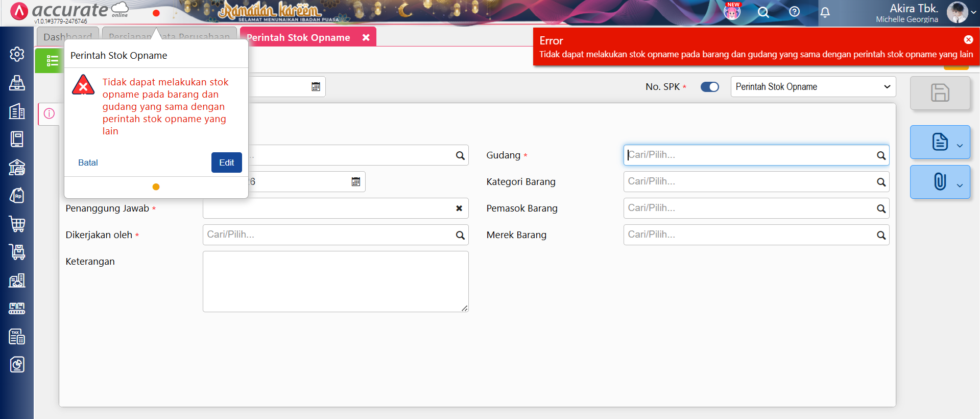Screen dimensions: 980x419
Task: Click the Gudang search input field
Action: click(750, 155)
